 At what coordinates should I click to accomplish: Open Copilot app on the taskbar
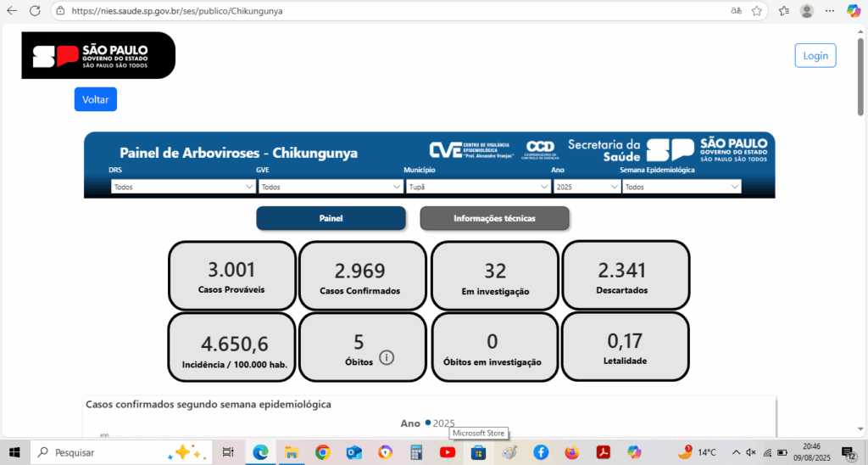coord(634,452)
